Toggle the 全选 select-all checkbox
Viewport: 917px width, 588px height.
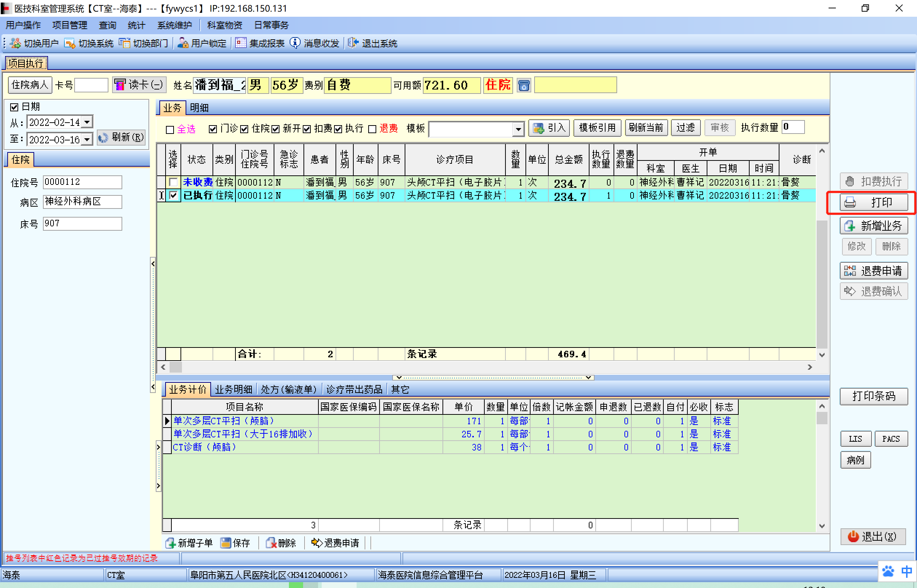170,130
